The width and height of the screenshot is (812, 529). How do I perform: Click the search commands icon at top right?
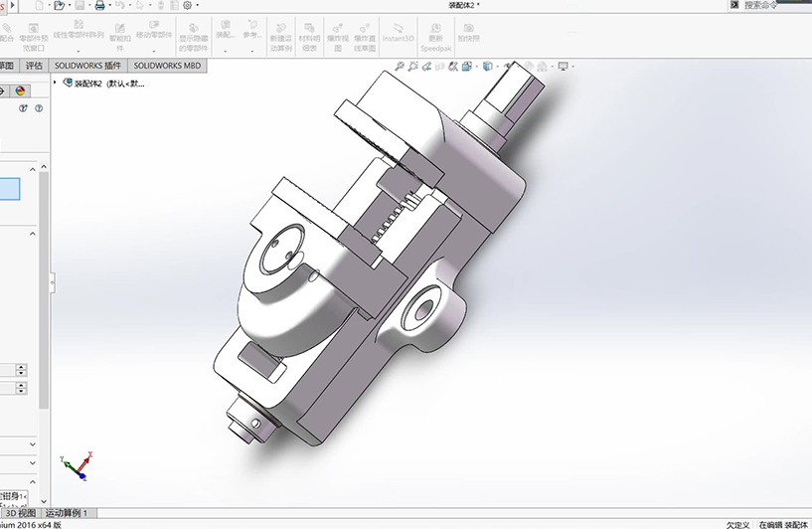pos(734,5)
